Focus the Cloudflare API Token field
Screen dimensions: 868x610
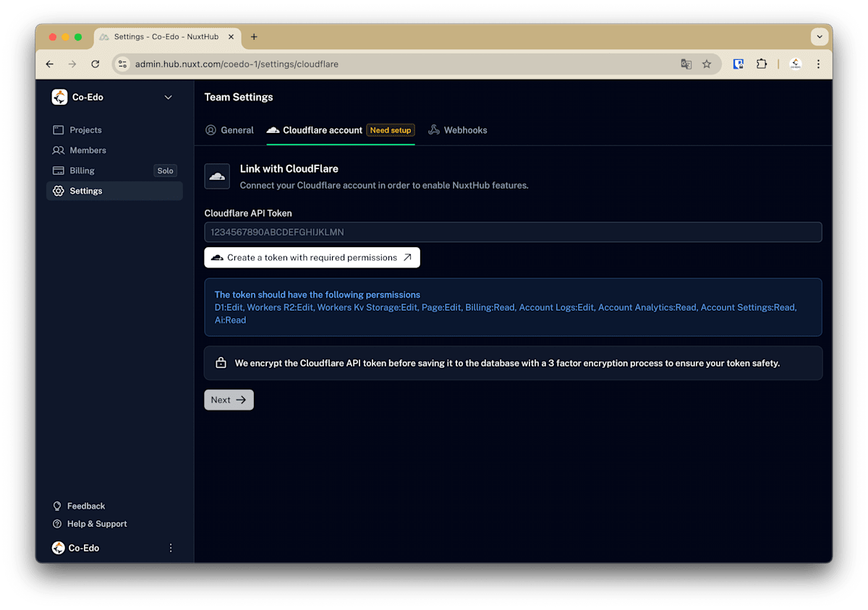(x=513, y=232)
